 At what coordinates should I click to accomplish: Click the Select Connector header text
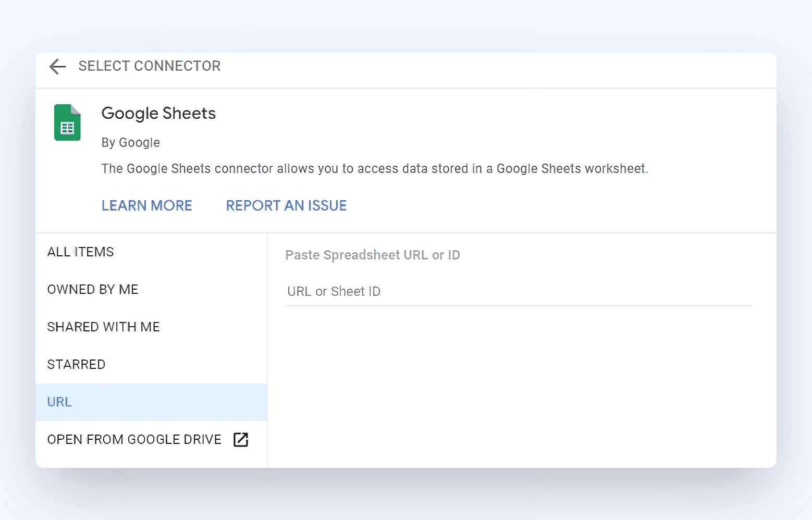(x=150, y=66)
